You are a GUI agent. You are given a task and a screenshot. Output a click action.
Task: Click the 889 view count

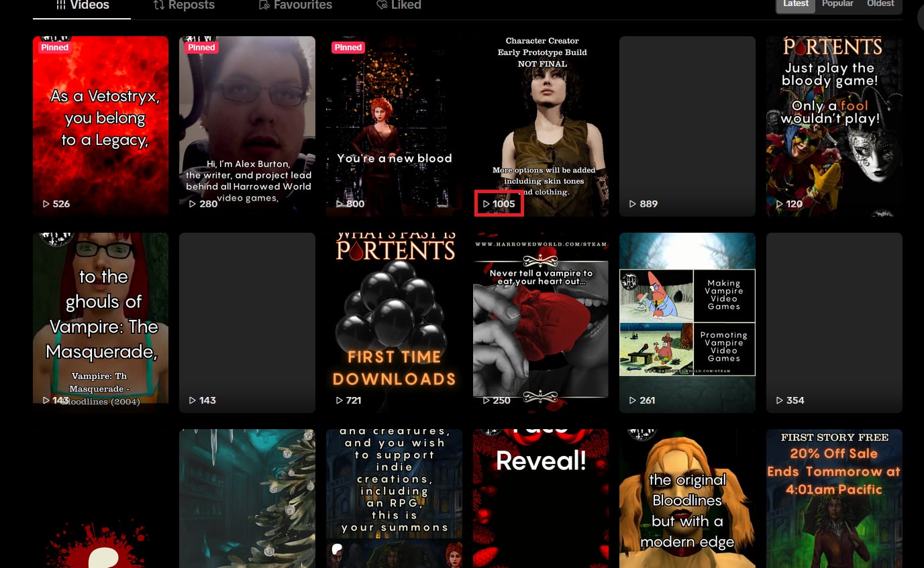pyautogui.click(x=649, y=204)
